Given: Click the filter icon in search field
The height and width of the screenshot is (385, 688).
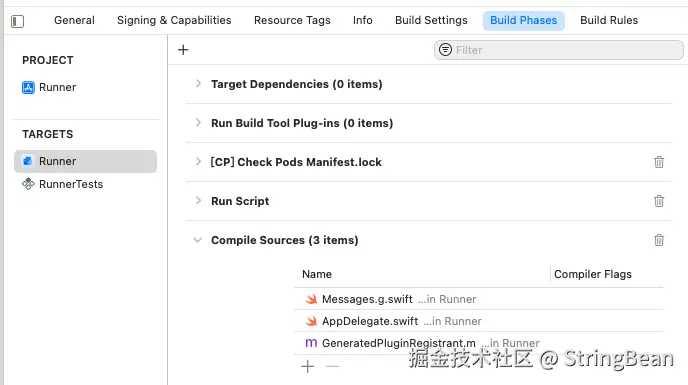Looking at the screenshot, I should point(445,50).
